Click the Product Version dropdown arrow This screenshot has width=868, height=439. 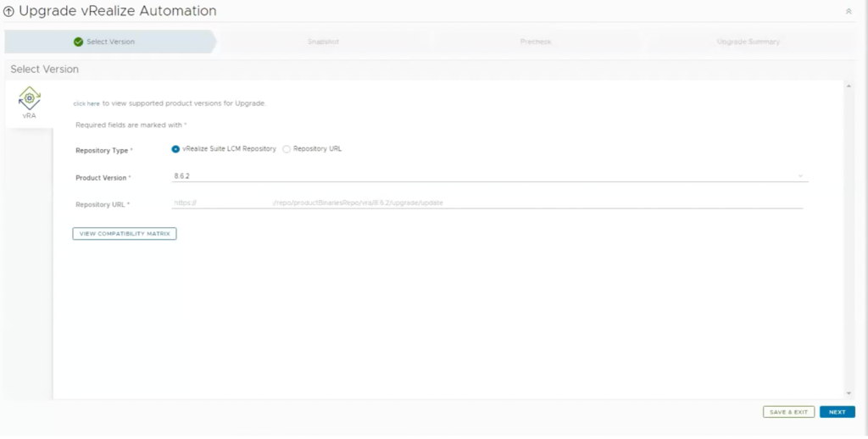pyautogui.click(x=800, y=175)
